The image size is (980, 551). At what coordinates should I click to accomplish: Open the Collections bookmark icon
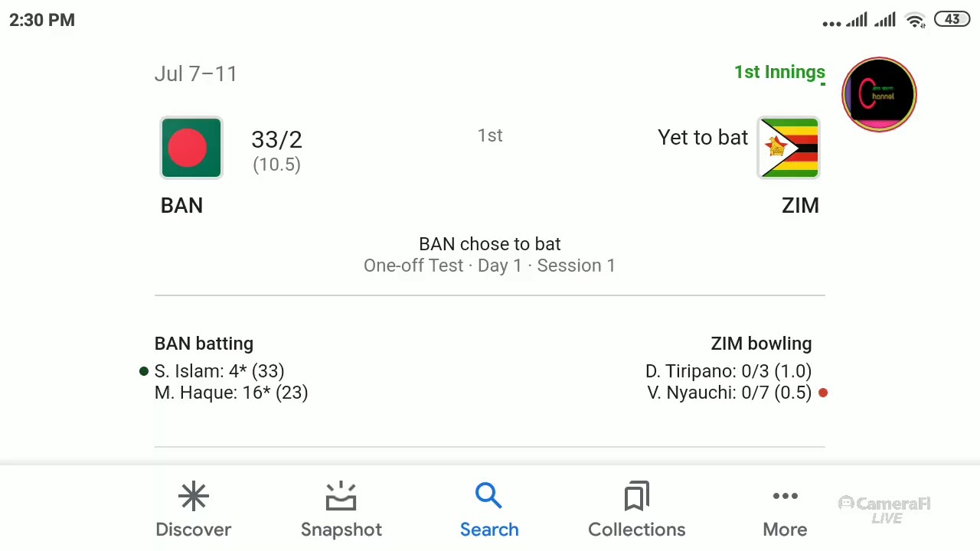point(636,496)
